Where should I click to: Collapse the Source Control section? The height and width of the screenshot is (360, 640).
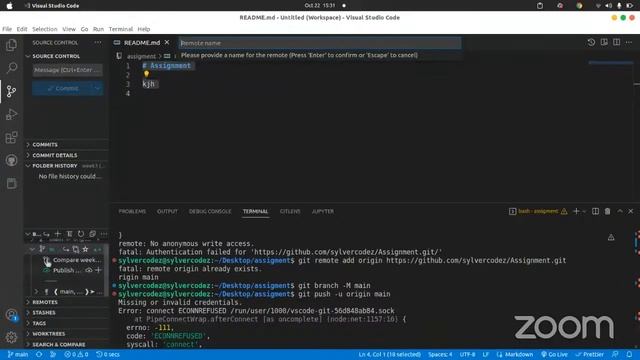[x=56, y=56]
